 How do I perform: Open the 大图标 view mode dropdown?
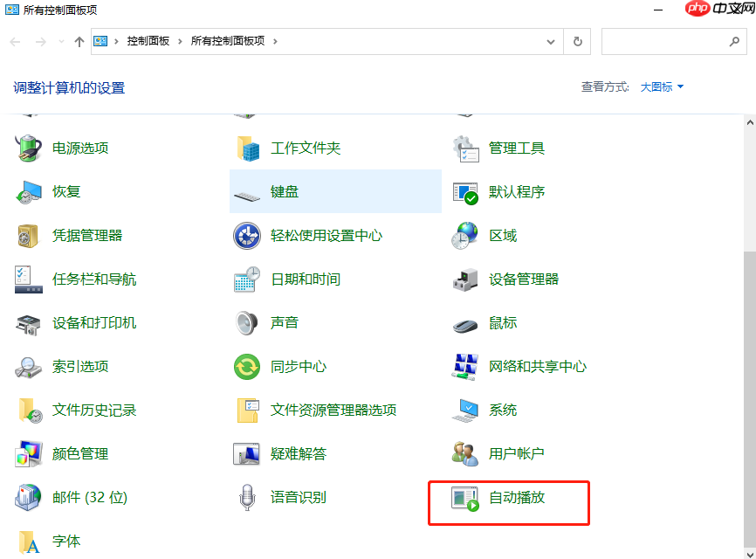(650, 86)
